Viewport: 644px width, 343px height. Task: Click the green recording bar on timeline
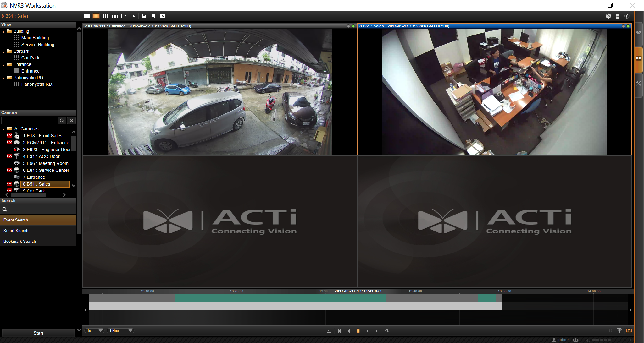(280, 298)
